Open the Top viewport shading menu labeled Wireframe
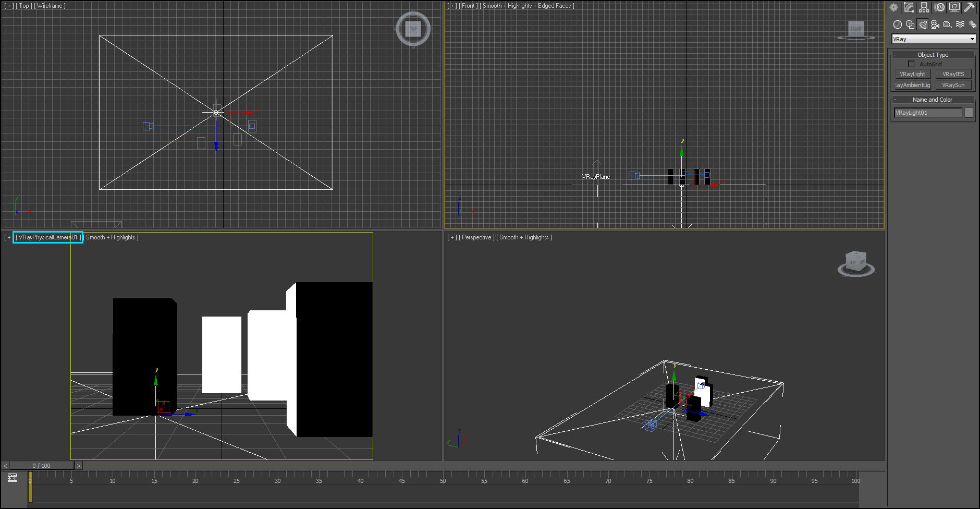 pyautogui.click(x=50, y=6)
